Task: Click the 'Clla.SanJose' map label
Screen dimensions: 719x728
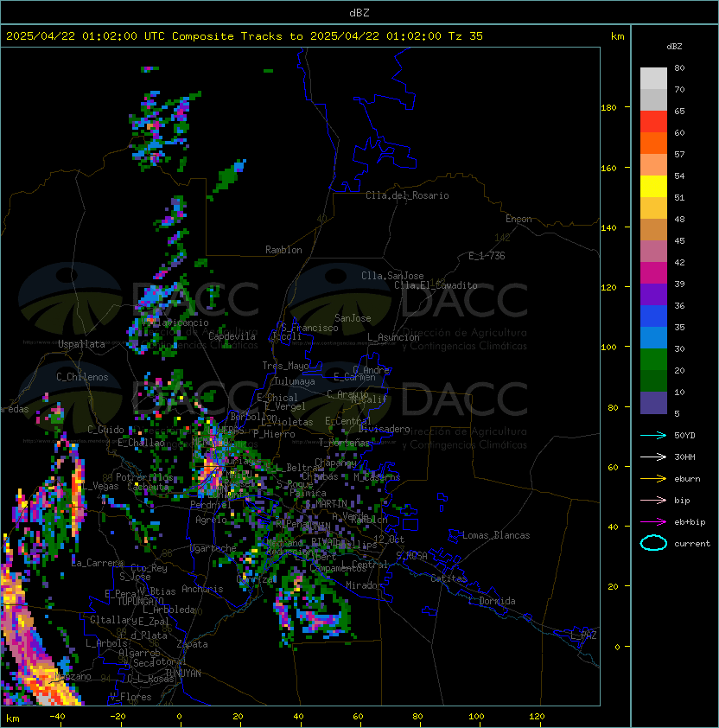Action: pos(392,276)
